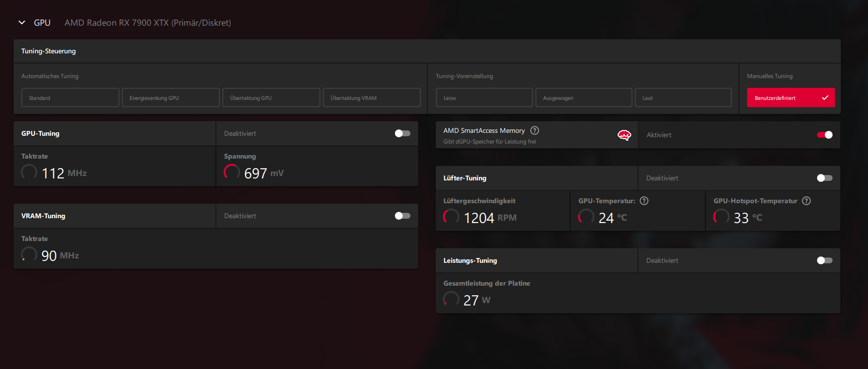This screenshot has height=369, width=868.
Task: Enable the Leistungs-Tuning toggle
Action: tap(825, 260)
